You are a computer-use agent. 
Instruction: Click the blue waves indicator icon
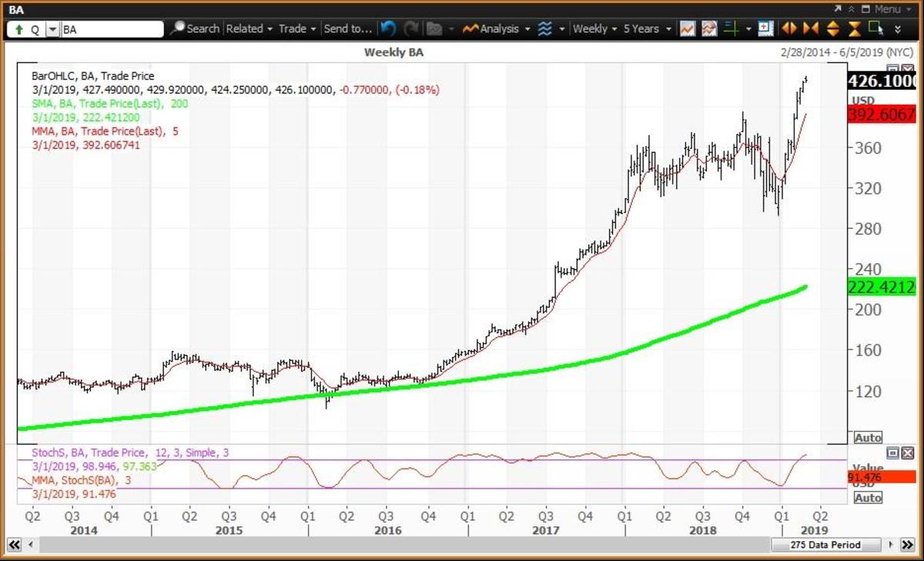545,28
